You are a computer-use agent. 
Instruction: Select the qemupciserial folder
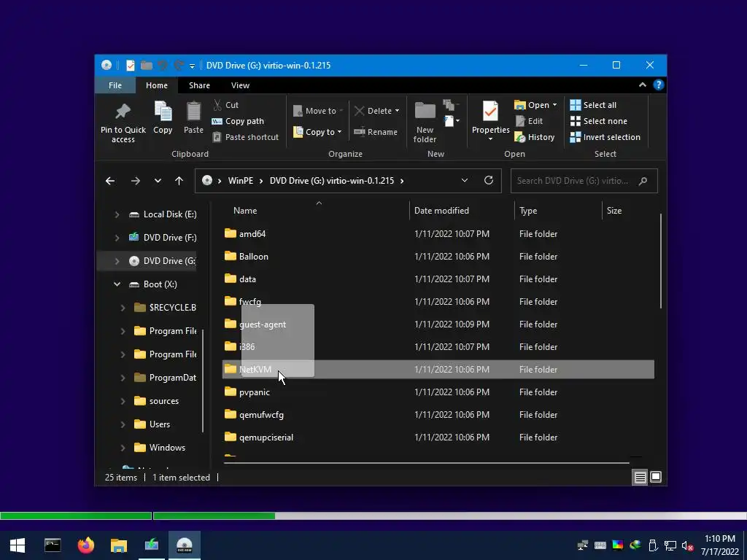coord(438,437)
